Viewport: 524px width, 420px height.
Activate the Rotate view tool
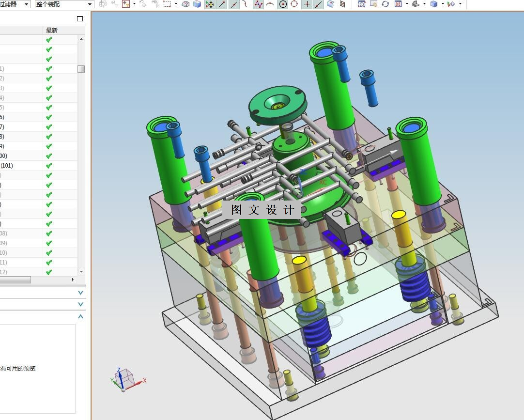click(385, 4)
